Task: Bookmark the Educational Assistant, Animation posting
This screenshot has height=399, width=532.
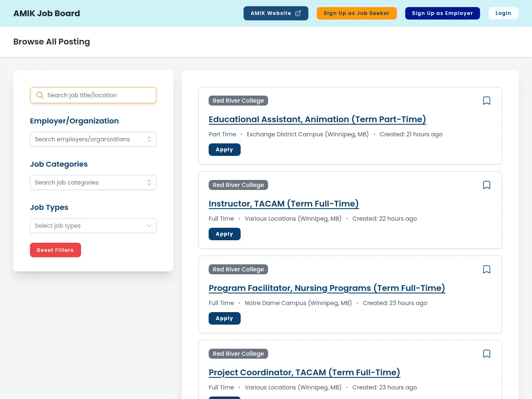Action: tap(487, 101)
